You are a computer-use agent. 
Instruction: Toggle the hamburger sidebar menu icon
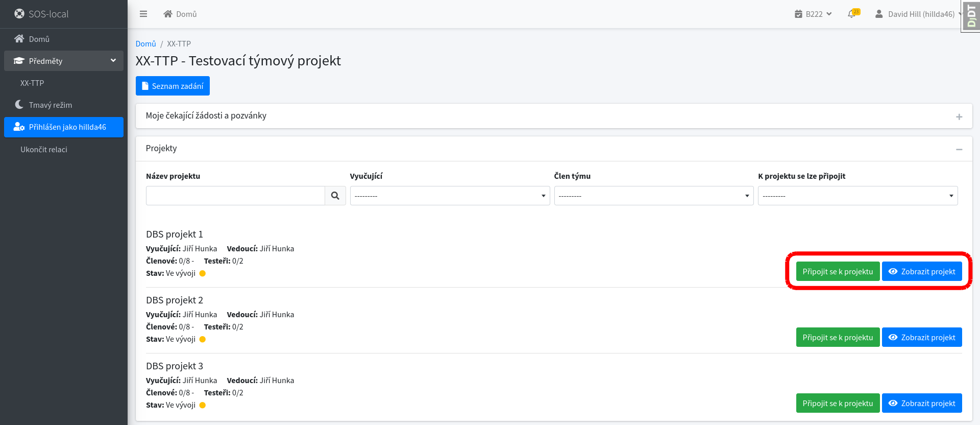point(143,14)
